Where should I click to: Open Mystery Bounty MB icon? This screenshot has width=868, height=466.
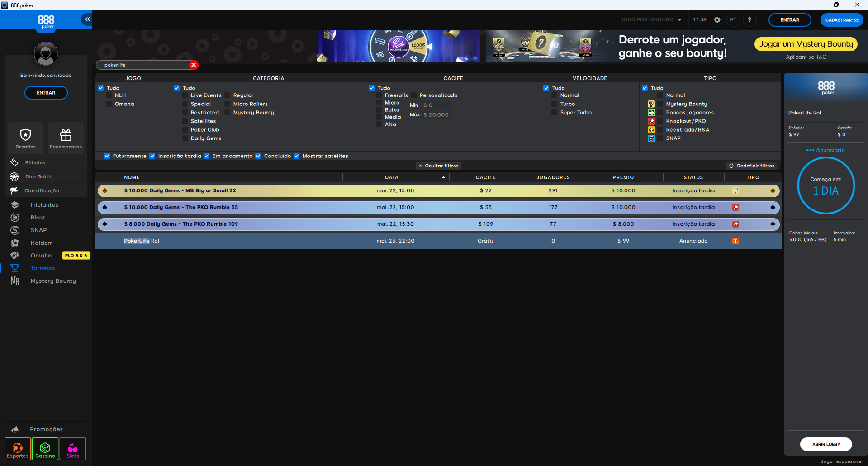(x=15, y=281)
